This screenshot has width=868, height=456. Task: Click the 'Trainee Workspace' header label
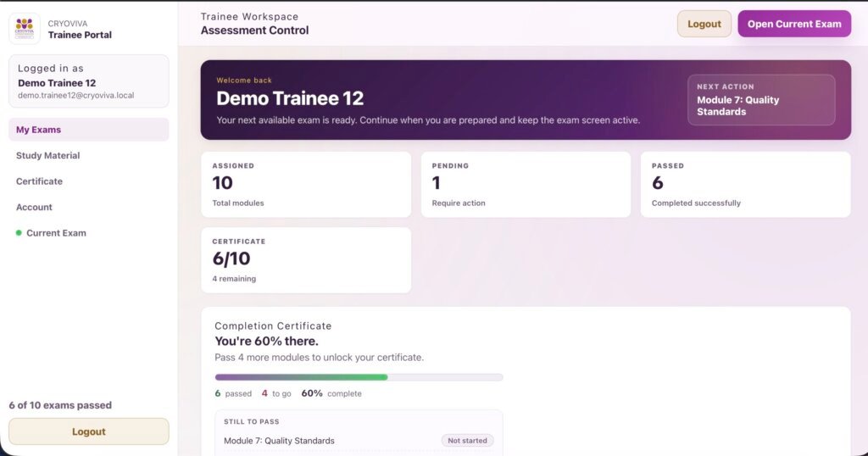(250, 17)
